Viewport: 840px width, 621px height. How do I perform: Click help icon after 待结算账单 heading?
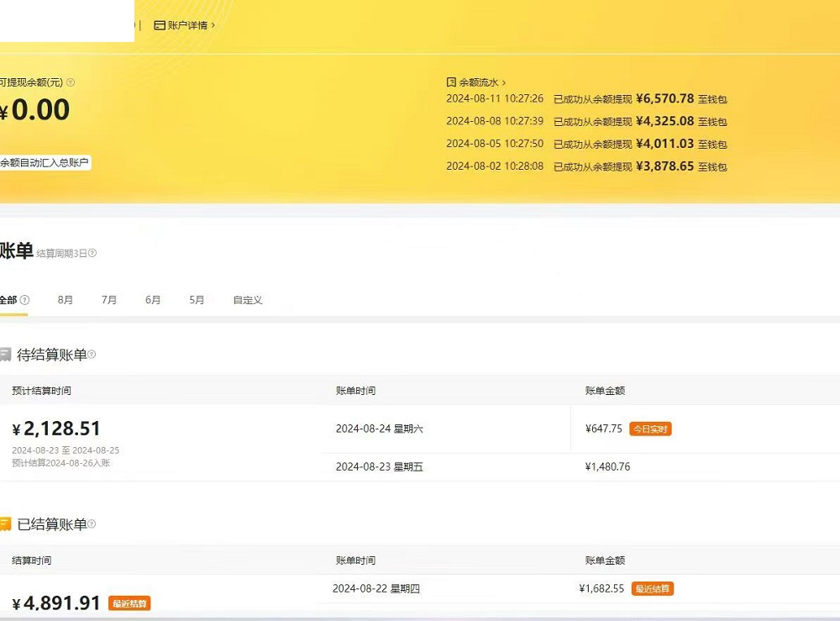tap(92, 355)
